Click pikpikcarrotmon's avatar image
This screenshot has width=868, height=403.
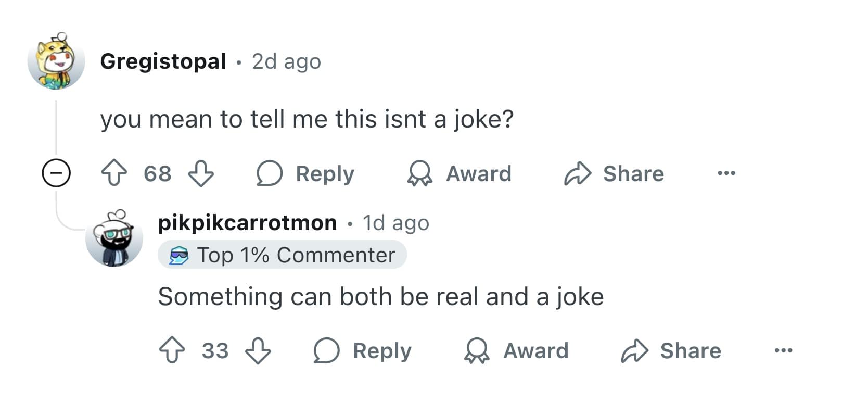pos(114,238)
